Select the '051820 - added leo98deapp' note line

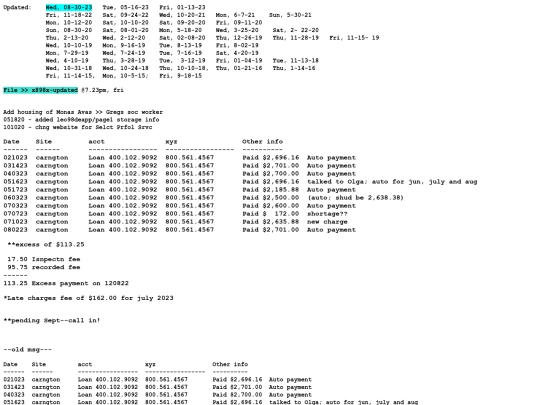click(x=81, y=120)
